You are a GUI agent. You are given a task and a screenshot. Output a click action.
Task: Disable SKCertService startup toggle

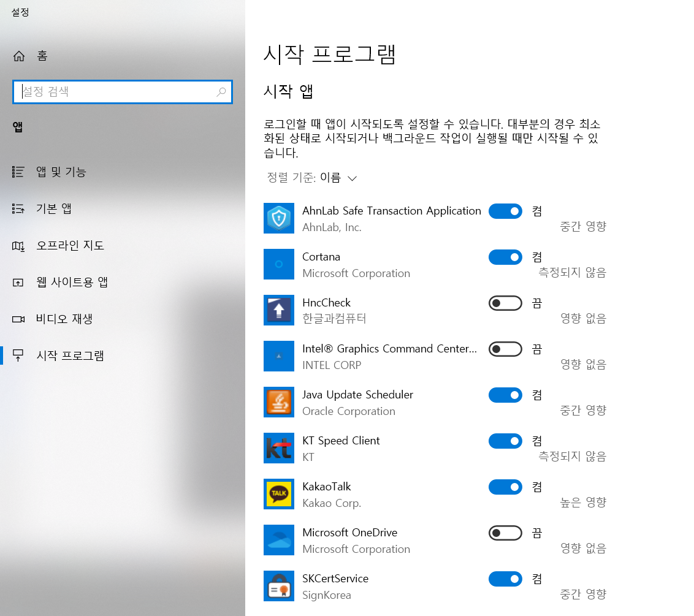click(505, 579)
